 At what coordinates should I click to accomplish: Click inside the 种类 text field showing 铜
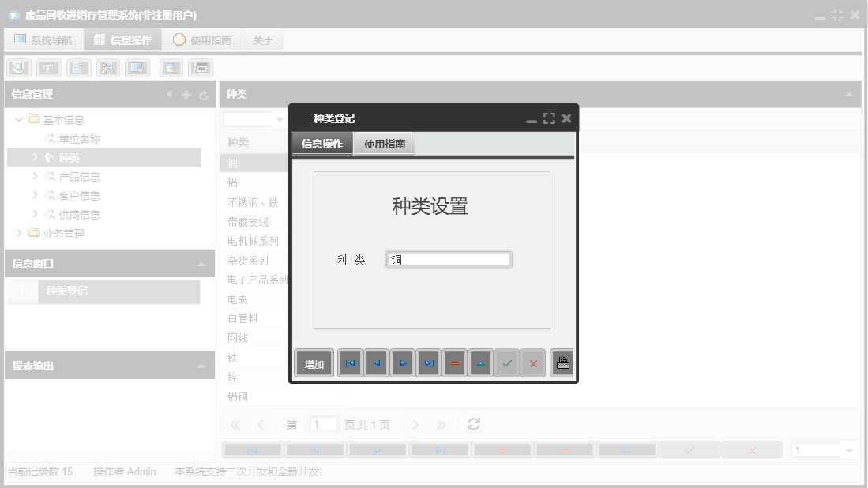[449, 259]
